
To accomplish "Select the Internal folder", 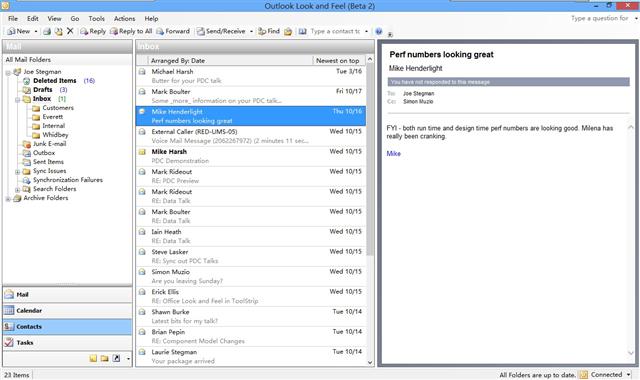I will click(53, 126).
